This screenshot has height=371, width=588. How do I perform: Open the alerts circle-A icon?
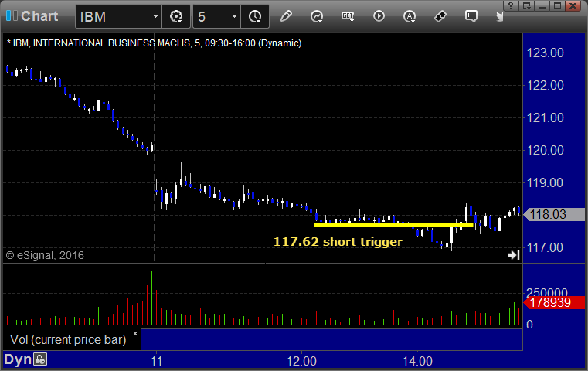(x=410, y=16)
